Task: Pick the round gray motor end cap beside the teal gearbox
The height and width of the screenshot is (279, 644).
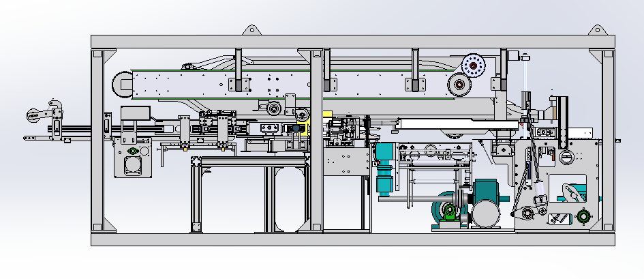Action: click(x=485, y=214)
